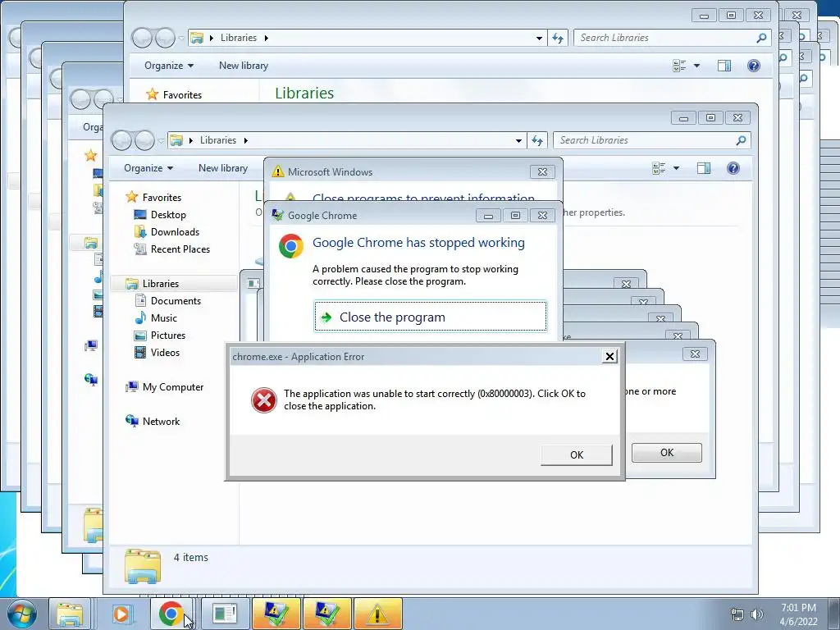Expand arrow after Libraries in front address bar
The image size is (840, 630).
246,141
